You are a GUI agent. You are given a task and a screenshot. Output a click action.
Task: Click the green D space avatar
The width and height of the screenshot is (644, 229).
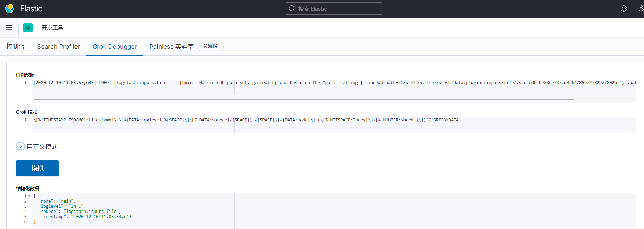[28, 27]
